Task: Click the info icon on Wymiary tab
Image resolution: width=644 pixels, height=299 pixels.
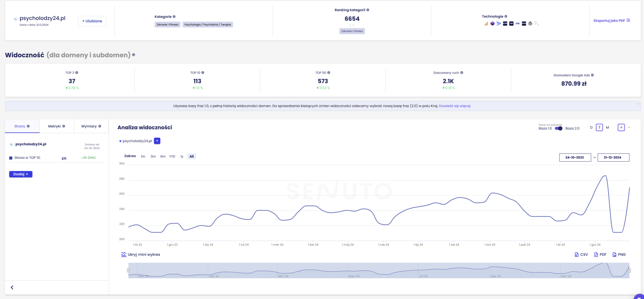Action: point(100,126)
